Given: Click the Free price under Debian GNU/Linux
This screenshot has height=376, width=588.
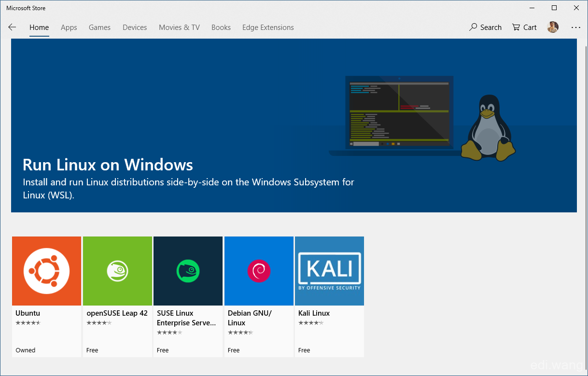Looking at the screenshot, I should [x=234, y=350].
